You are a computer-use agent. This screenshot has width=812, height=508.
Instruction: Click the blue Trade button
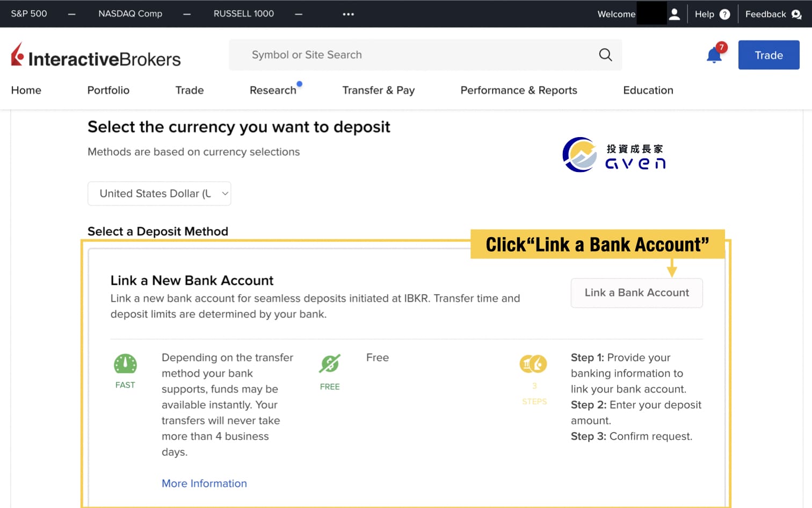pos(769,55)
